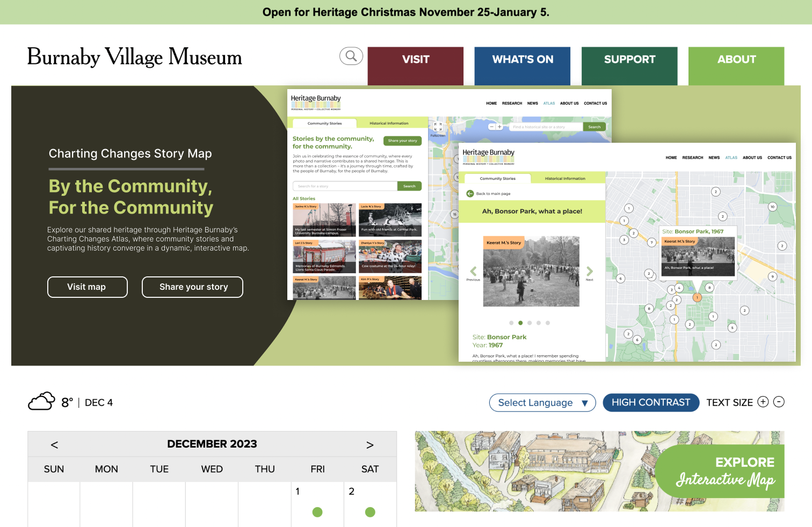The width and height of the screenshot is (812, 527).
Task: Click the cloud weather icon
Action: [41, 401]
